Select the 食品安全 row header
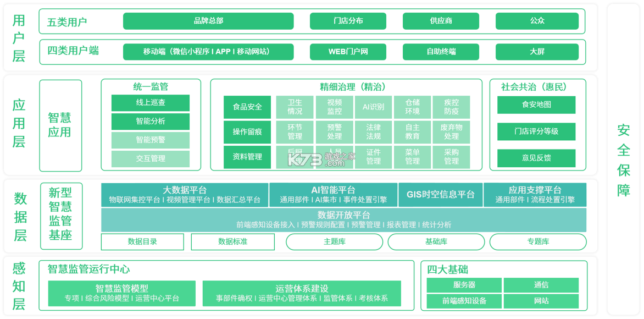Screen dimensions: 644x319 (x=247, y=107)
